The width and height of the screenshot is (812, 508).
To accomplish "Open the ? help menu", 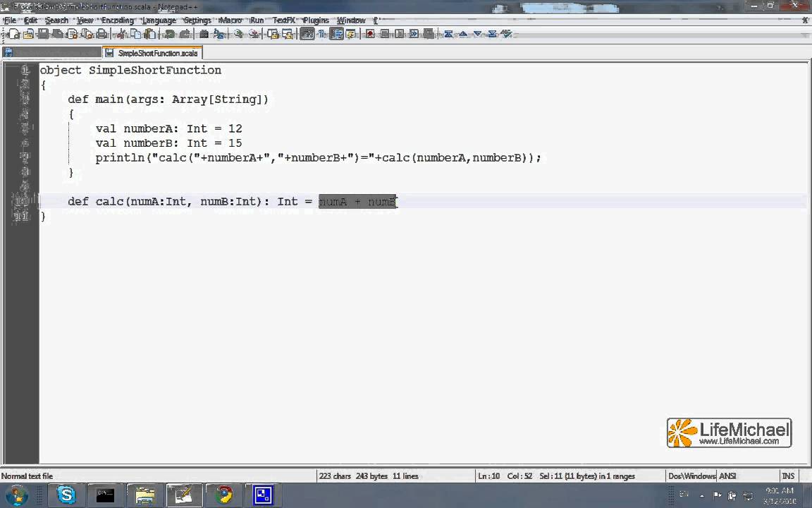I will pos(376,20).
